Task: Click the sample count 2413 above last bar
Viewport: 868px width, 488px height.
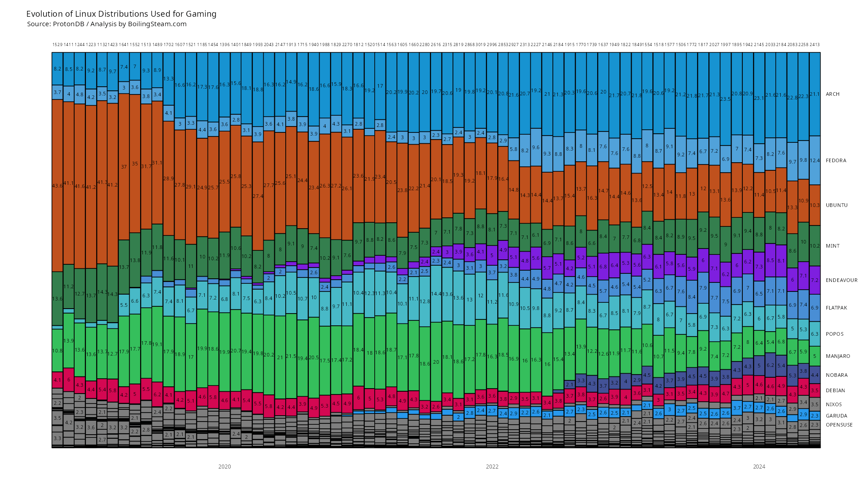Action: coord(815,45)
